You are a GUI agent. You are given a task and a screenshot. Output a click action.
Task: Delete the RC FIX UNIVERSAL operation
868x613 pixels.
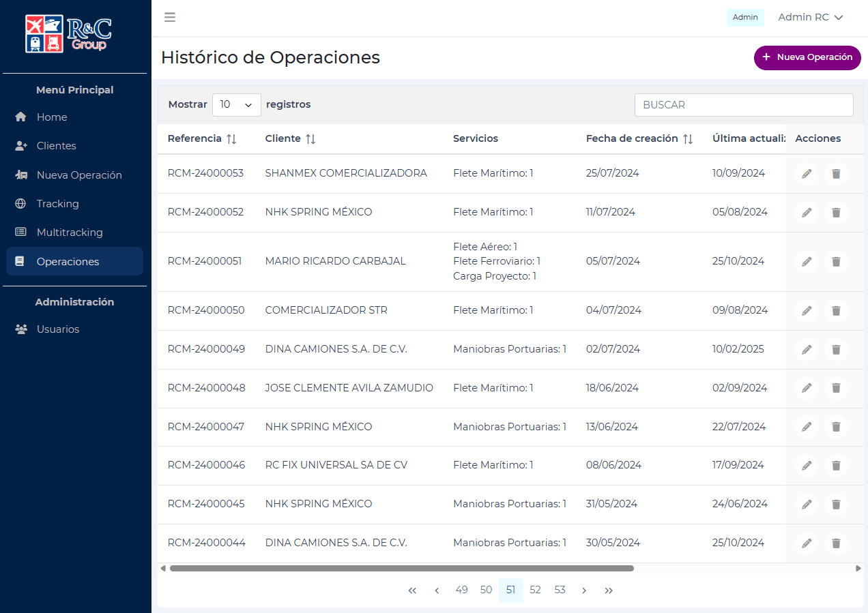pyautogui.click(x=836, y=466)
